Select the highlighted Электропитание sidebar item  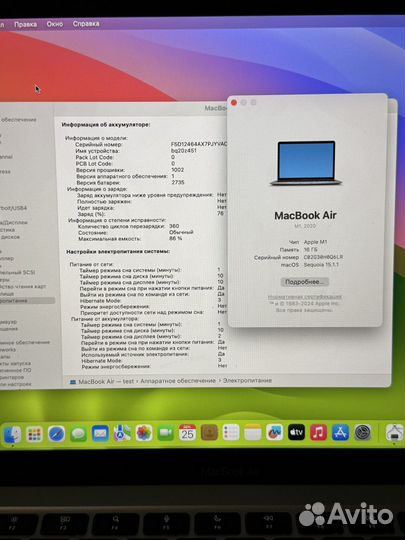(27, 301)
